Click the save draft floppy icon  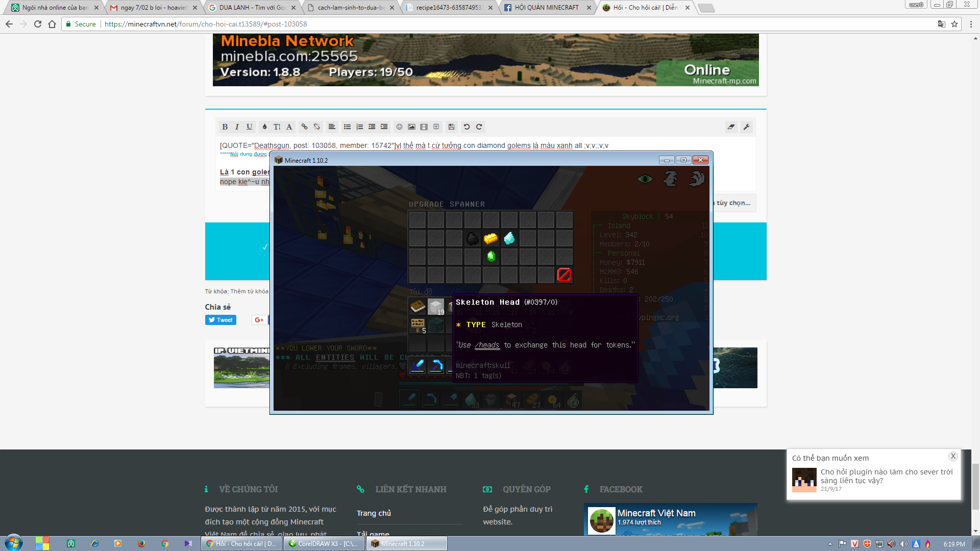(x=451, y=127)
